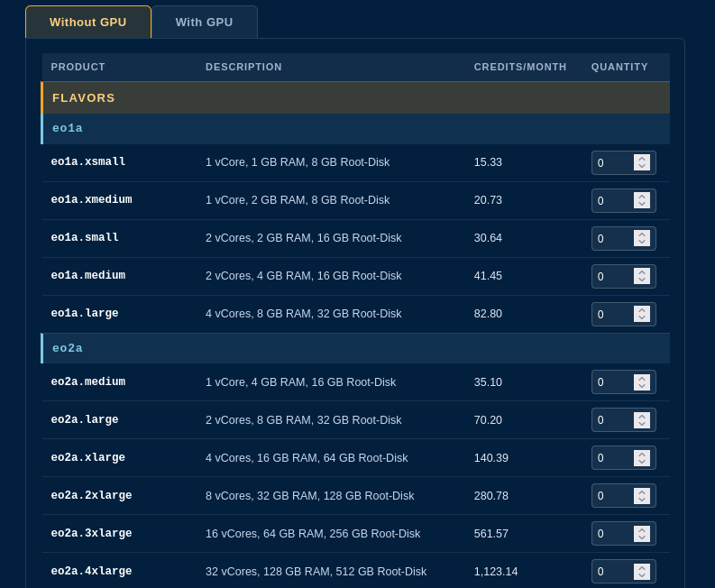
Task: Decrease eo2a.large quantity with down arrow
Action: pyautogui.click(x=642, y=423)
